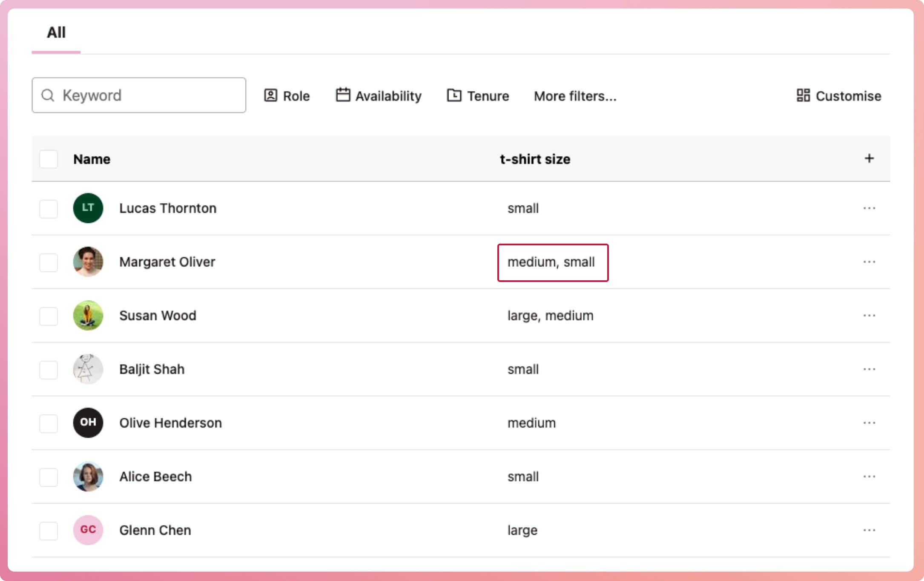
Task: Open the Role filter dropdown
Action: [287, 96]
